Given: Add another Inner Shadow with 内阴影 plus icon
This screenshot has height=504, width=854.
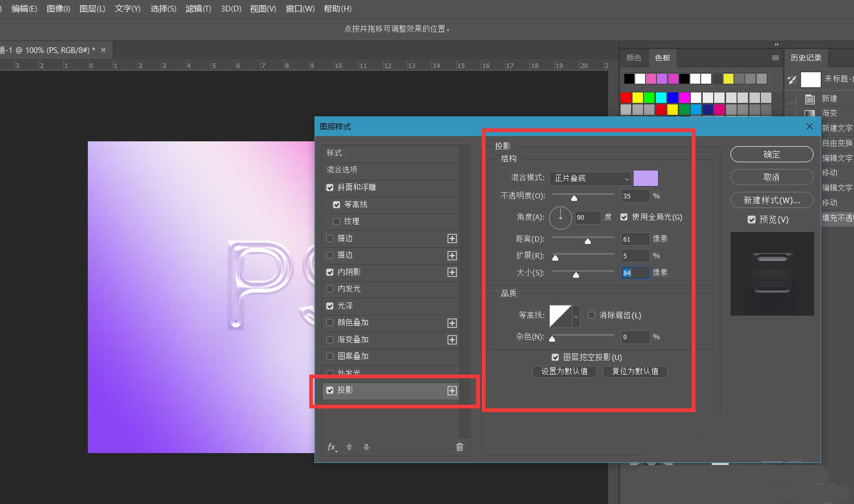Looking at the screenshot, I should 452,272.
